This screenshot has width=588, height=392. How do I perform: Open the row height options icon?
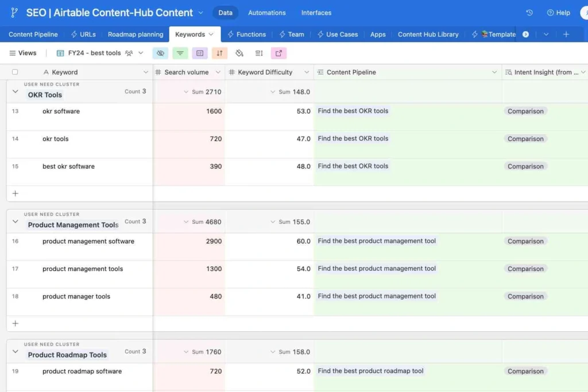pyautogui.click(x=259, y=53)
